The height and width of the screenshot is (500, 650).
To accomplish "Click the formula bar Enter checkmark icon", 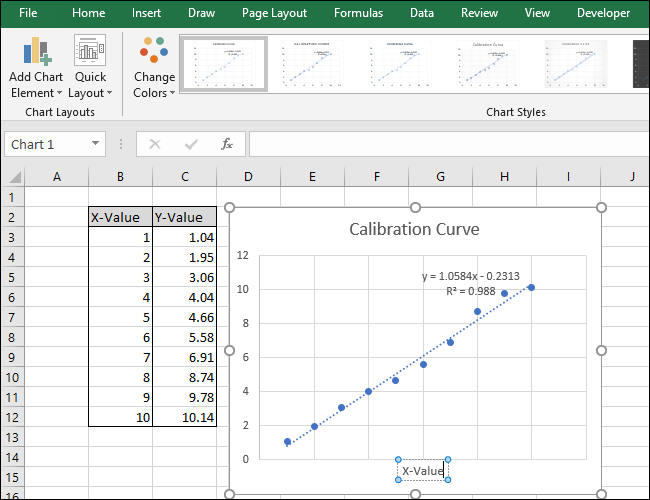I will click(190, 144).
